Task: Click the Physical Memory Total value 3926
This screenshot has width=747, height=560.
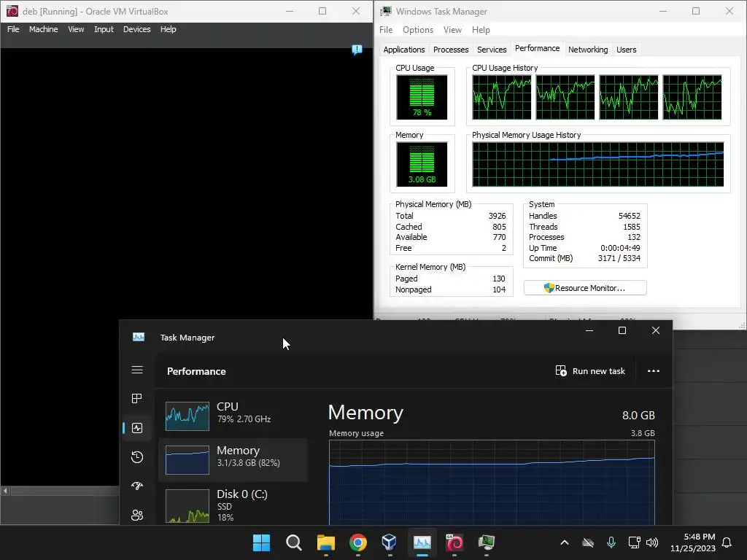Action: [497, 216]
